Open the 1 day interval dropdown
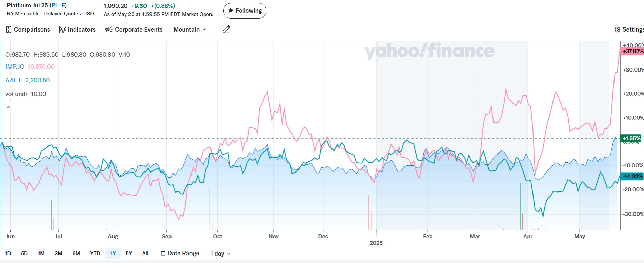Image resolution: width=644 pixels, height=263 pixels. coord(220,254)
